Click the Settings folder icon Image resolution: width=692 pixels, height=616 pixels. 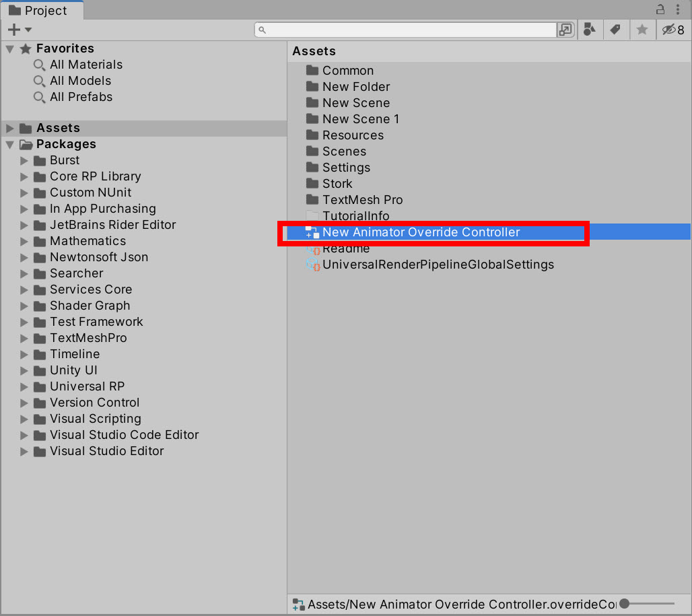[x=312, y=167]
